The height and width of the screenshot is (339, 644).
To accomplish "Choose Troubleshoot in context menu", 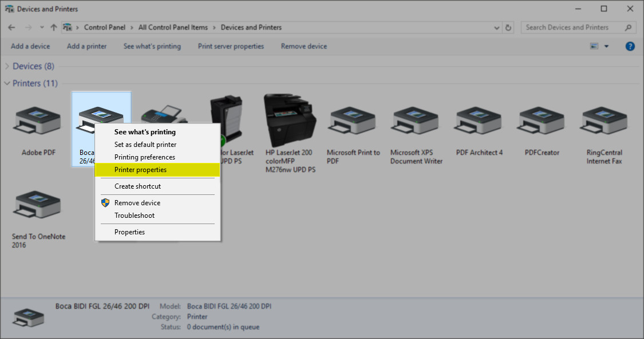I will (158, 215).
